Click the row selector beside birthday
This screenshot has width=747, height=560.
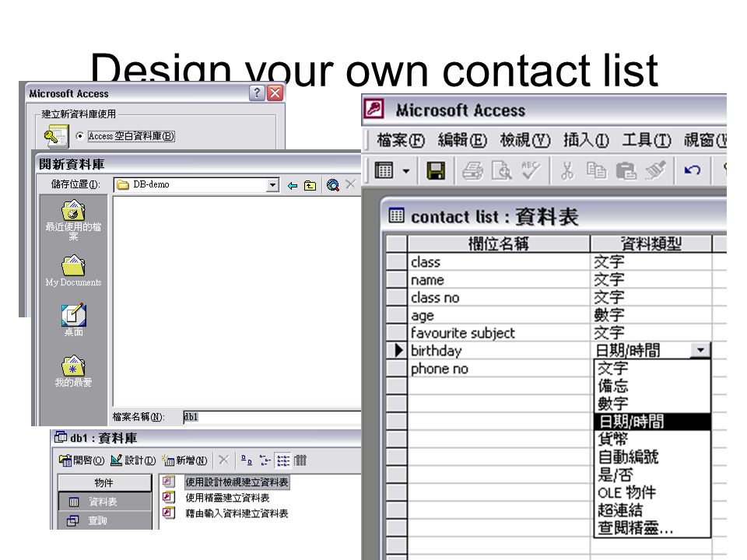396,351
